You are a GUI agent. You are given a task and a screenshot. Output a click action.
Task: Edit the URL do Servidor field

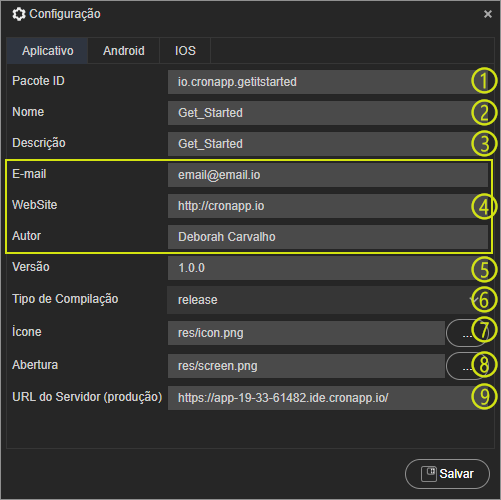(328, 398)
